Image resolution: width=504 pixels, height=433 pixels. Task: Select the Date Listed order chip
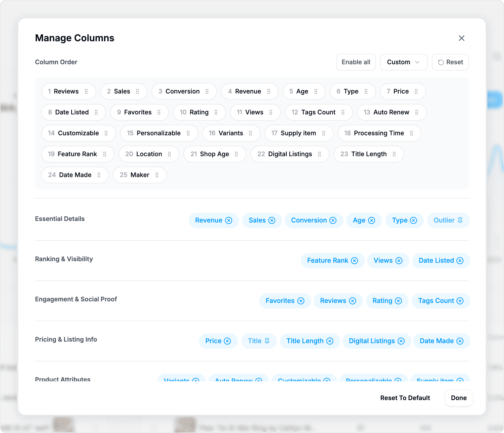tap(73, 112)
